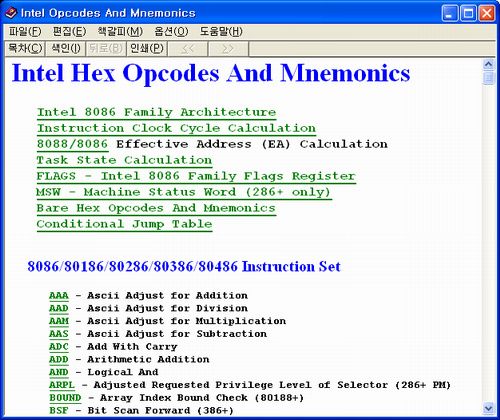Viewport: 500px width, 420px height.
Task: Open Conditional Jump Table link
Action: point(124,224)
